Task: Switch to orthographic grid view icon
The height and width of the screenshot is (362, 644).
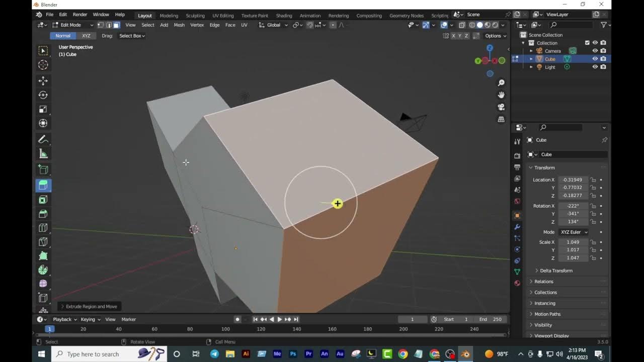Action: pos(501,119)
